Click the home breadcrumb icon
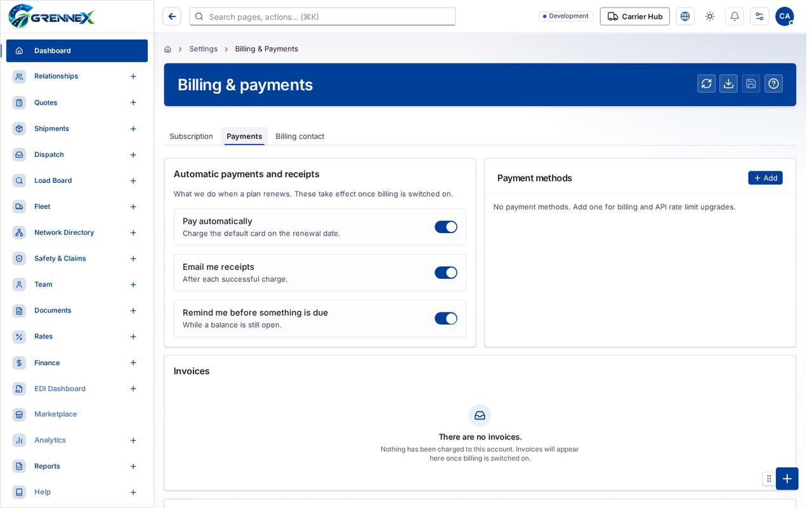 167,49
